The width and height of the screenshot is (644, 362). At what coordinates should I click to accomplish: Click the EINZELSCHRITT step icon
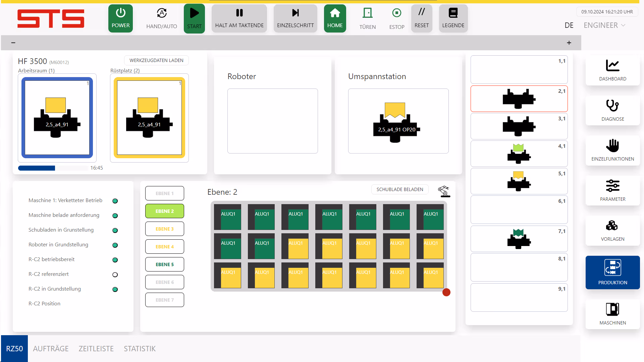click(x=295, y=13)
